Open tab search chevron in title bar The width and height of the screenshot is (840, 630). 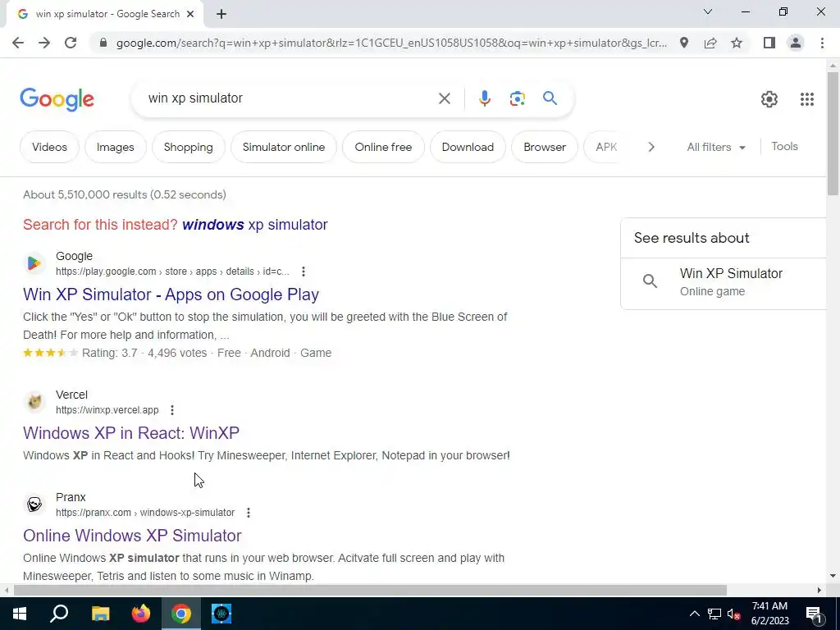click(x=708, y=11)
